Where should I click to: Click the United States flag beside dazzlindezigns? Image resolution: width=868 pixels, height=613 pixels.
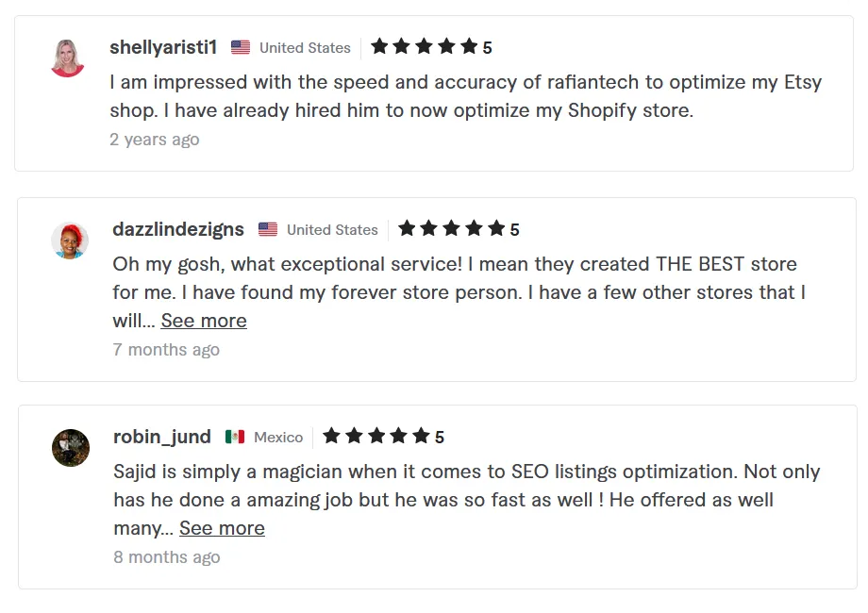tap(269, 229)
